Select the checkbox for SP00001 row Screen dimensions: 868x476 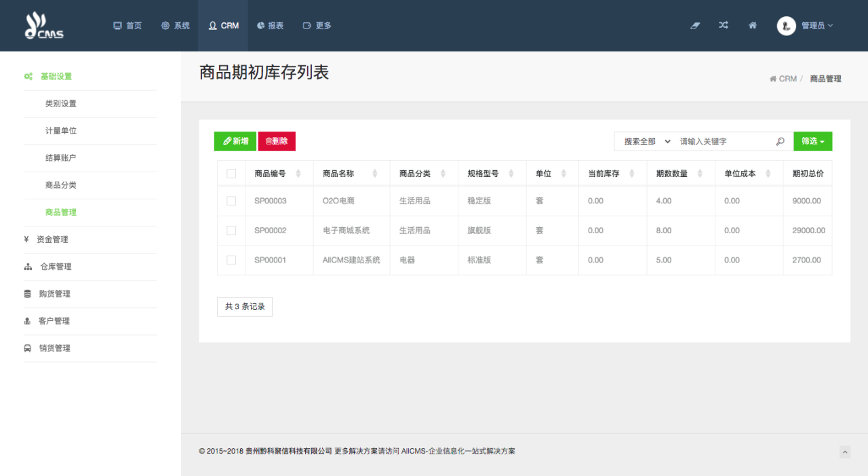click(x=231, y=260)
